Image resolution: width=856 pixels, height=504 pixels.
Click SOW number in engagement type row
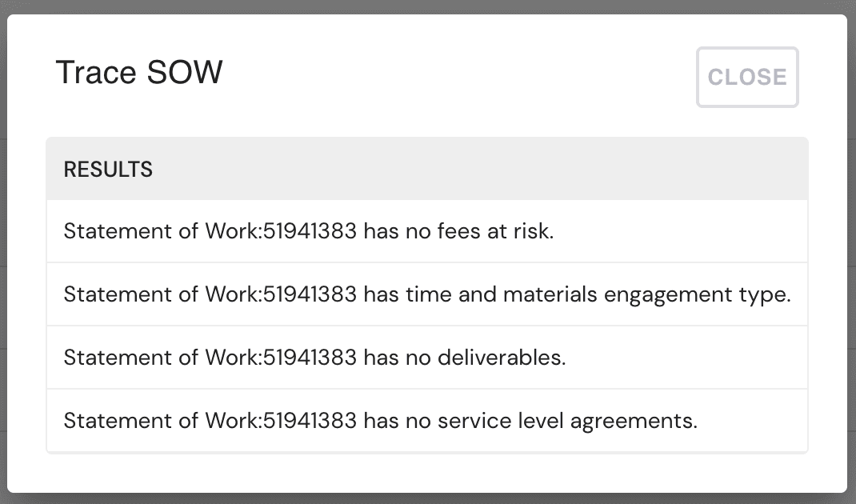310,294
